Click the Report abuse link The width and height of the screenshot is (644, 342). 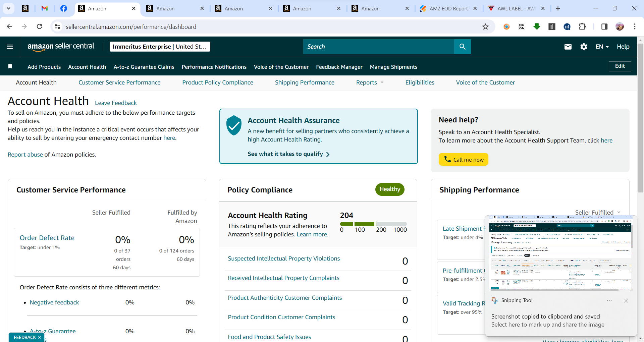[x=25, y=155]
